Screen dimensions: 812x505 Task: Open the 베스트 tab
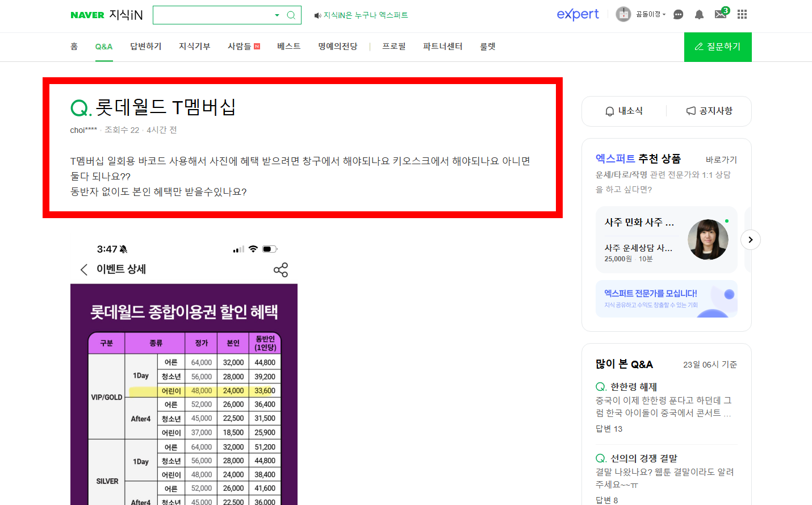289,47
